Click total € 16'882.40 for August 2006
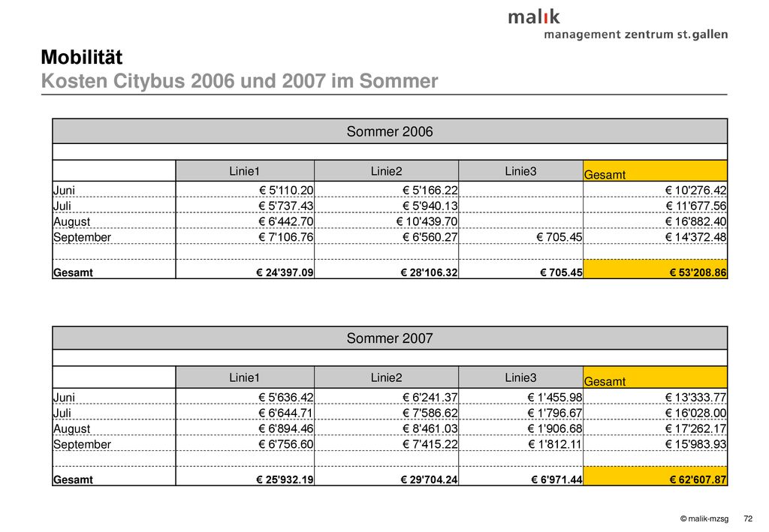The height and width of the screenshot is (532, 769). [696, 221]
